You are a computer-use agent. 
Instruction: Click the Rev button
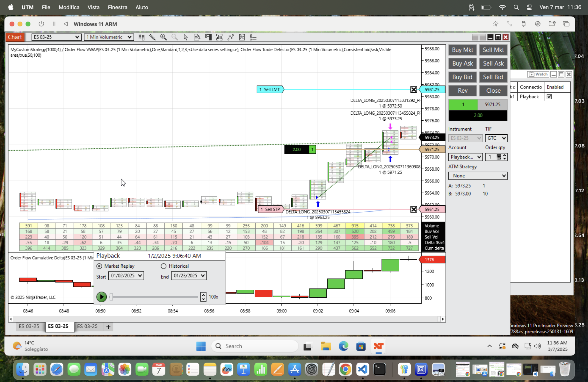[x=462, y=91]
